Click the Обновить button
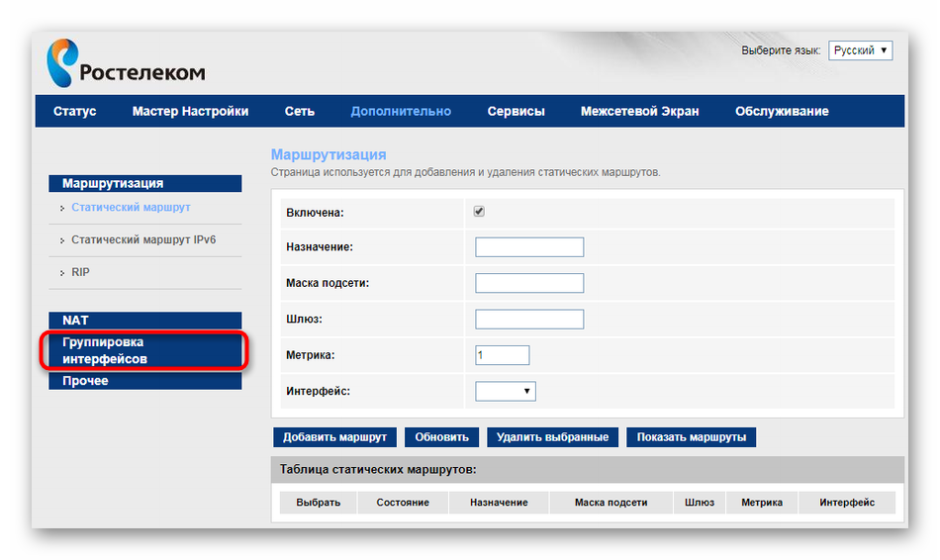This screenshot has width=940, height=560. [442, 436]
